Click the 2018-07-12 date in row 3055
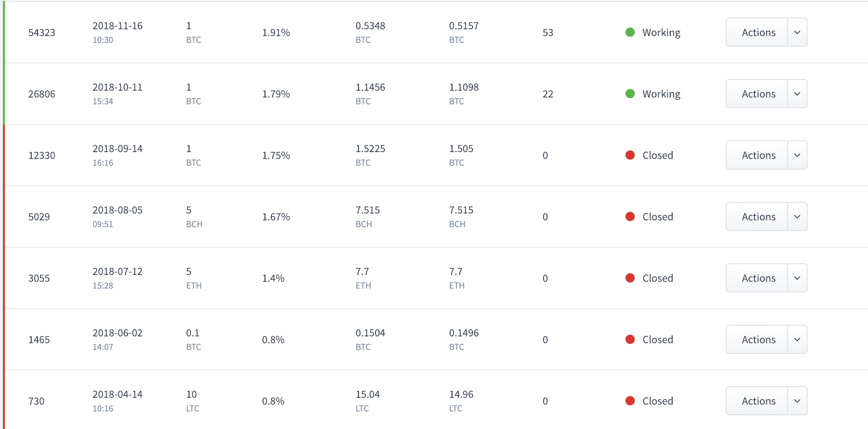This screenshot has height=429, width=868. (x=117, y=272)
